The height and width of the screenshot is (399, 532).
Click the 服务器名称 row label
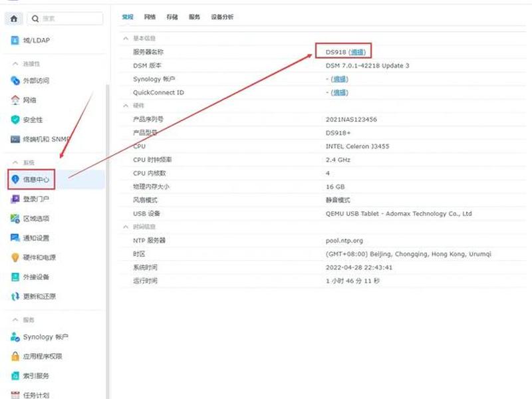tap(148, 53)
